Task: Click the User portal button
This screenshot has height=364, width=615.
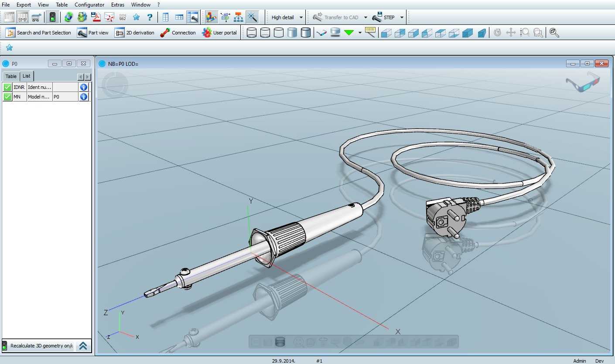Action: pos(219,33)
